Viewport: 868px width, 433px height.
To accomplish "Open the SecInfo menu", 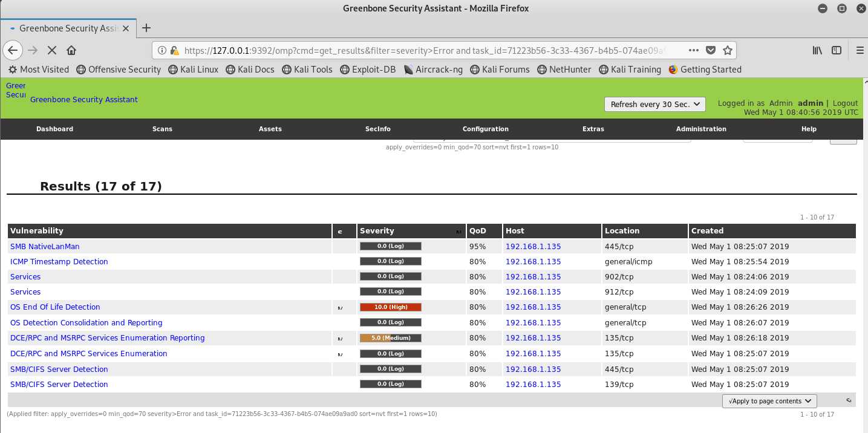I will tap(378, 129).
